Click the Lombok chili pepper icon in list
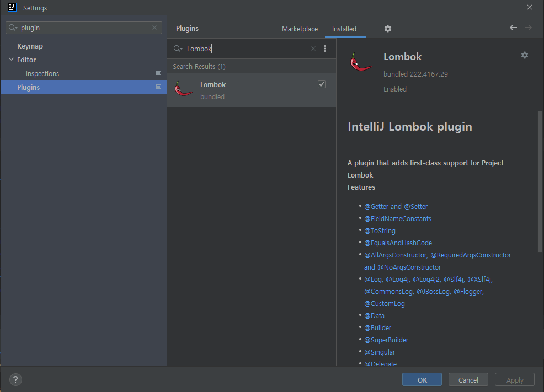 tap(183, 89)
